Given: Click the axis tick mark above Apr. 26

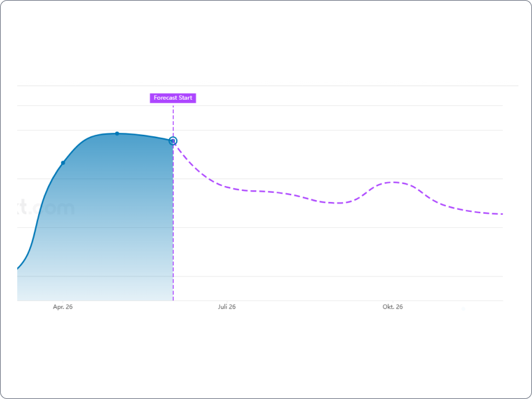Looking at the screenshot, I should click(x=63, y=302).
